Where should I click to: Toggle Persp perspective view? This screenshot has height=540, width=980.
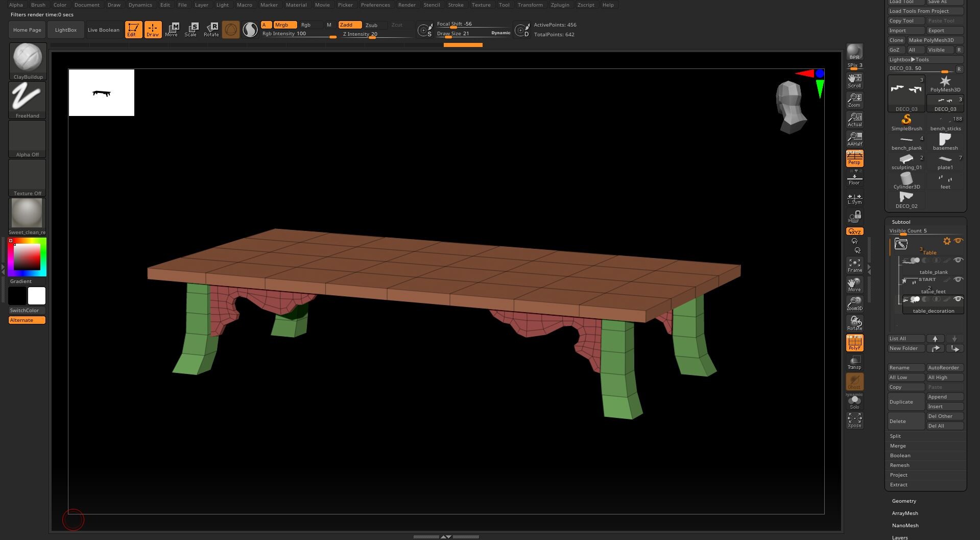[854, 158]
